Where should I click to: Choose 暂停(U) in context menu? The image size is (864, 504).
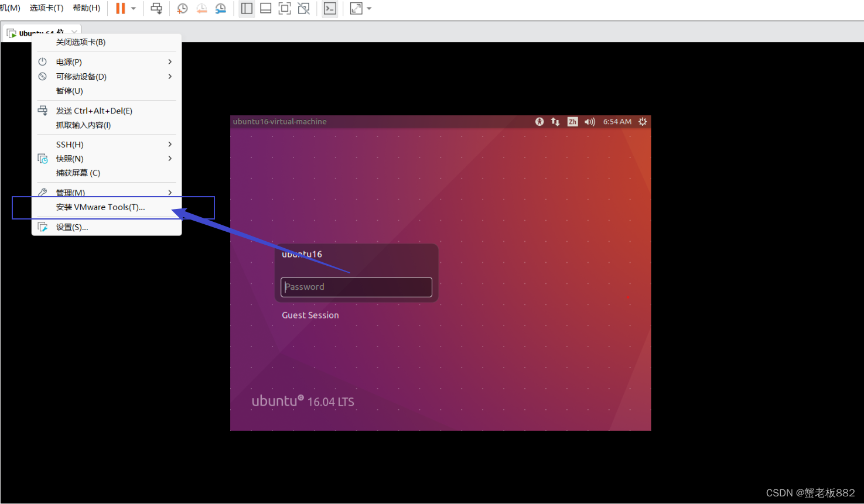[x=107, y=91]
